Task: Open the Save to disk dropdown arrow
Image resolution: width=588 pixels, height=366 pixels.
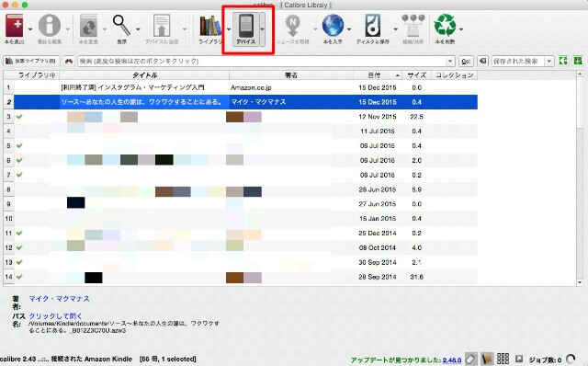Action: 395,29
